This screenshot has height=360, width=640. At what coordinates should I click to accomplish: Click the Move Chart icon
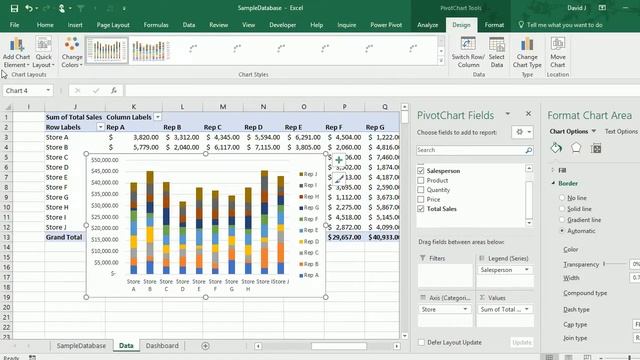pyautogui.click(x=558, y=52)
